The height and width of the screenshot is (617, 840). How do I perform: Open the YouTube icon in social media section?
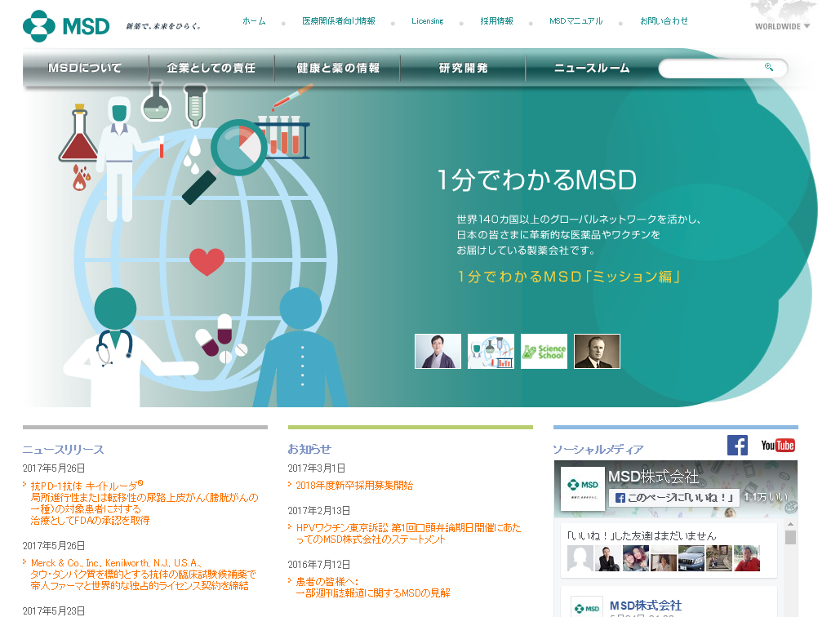[778, 445]
